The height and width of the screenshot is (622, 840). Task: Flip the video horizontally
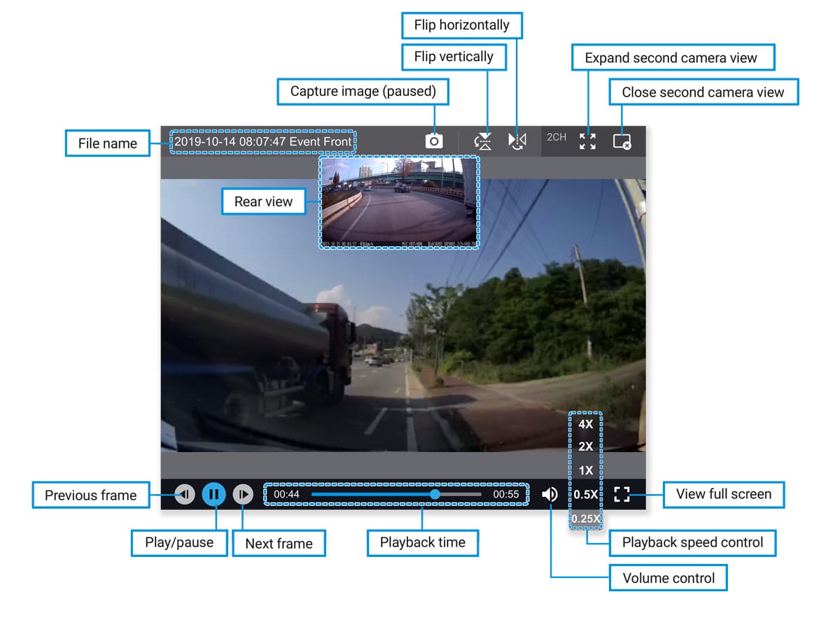(x=517, y=141)
